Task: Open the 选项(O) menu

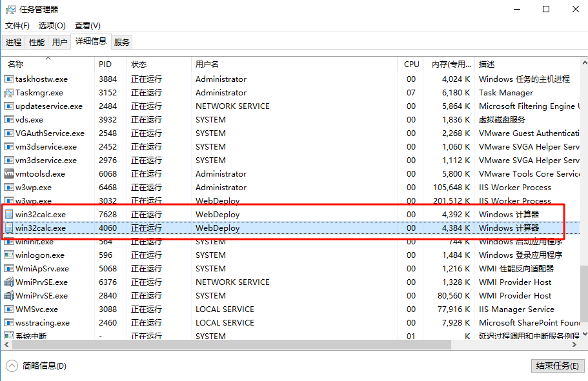Action: 52,26
